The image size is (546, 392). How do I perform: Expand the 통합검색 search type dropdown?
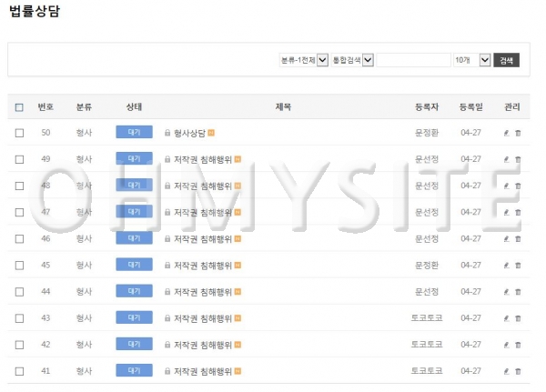[x=354, y=60]
